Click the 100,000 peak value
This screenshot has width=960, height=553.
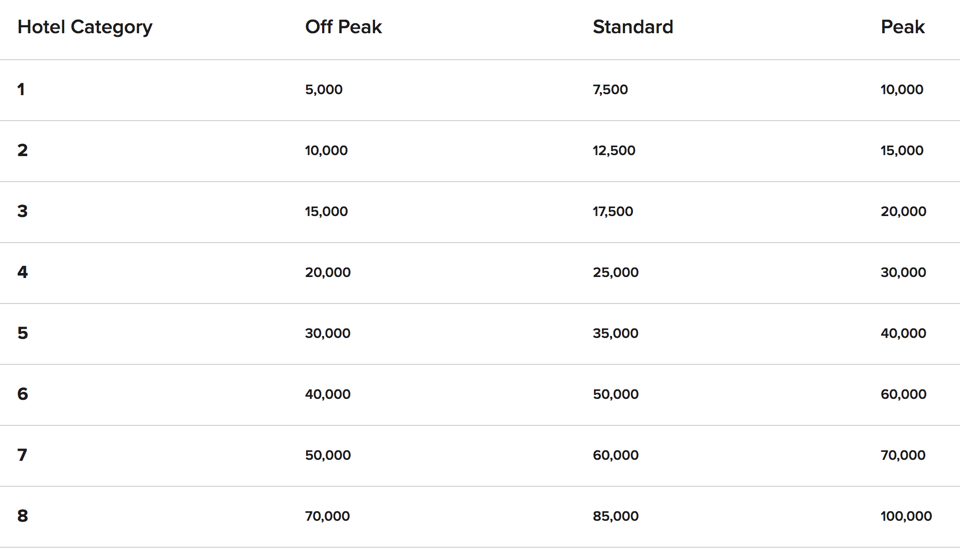(x=906, y=516)
